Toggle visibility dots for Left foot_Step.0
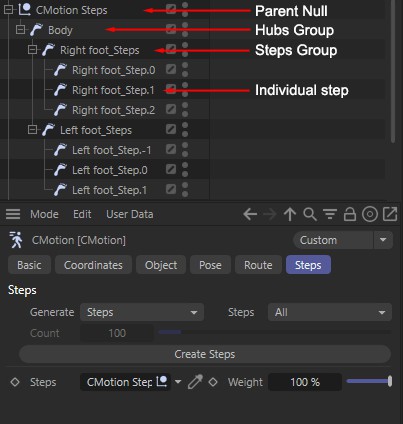Image resolution: width=403 pixels, height=424 pixels. 185,170
